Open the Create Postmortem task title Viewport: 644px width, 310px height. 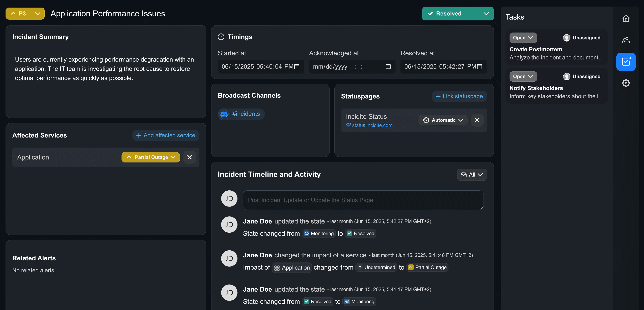(x=536, y=49)
